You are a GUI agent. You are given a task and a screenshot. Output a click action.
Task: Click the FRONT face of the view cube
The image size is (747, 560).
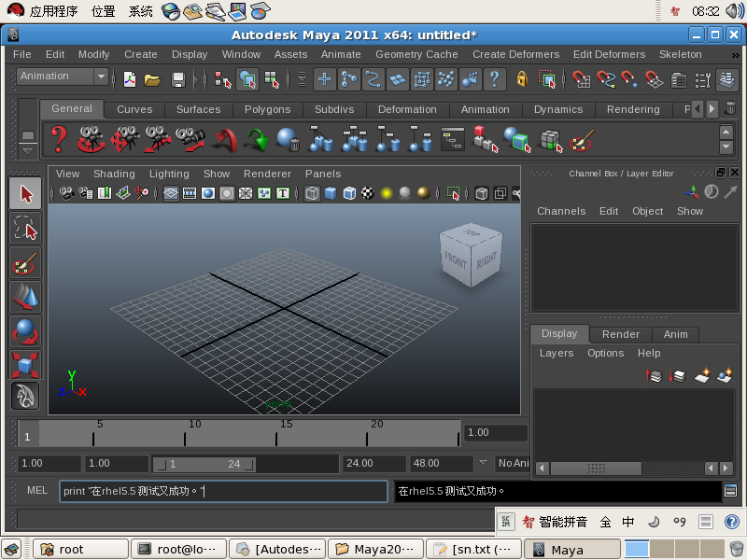(455, 260)
